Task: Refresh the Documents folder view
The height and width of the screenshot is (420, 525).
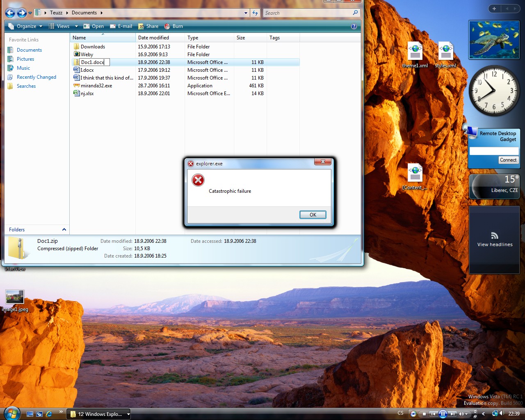Action: click(255, 13)
